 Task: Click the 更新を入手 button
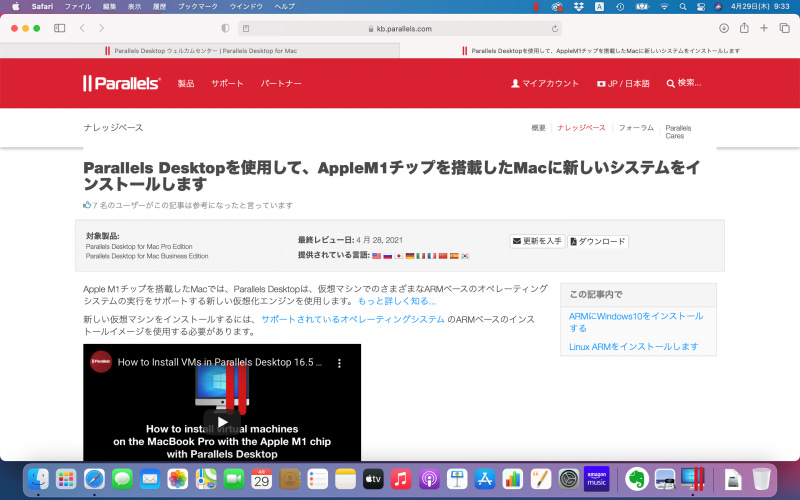[x=537, y=241]
